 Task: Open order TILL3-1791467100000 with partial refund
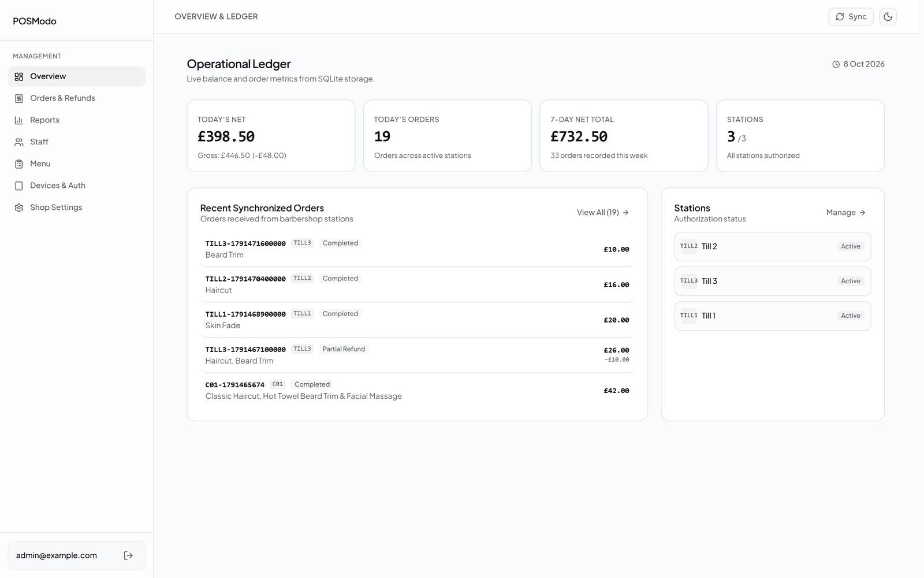(x=417, y=355)
